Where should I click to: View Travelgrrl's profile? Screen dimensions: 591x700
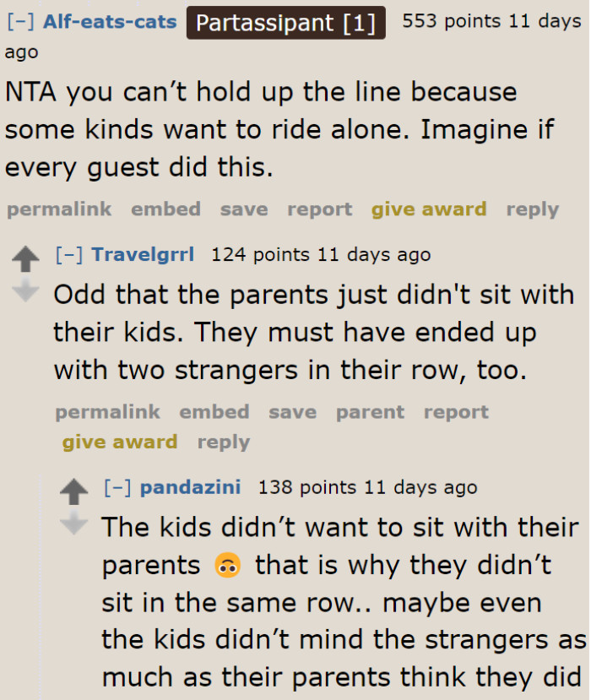tap(143, 254)
